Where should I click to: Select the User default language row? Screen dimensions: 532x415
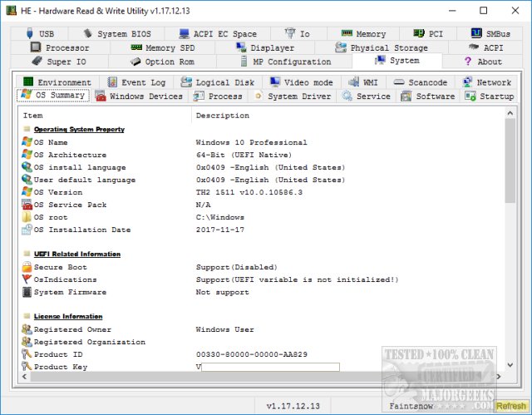261,180
